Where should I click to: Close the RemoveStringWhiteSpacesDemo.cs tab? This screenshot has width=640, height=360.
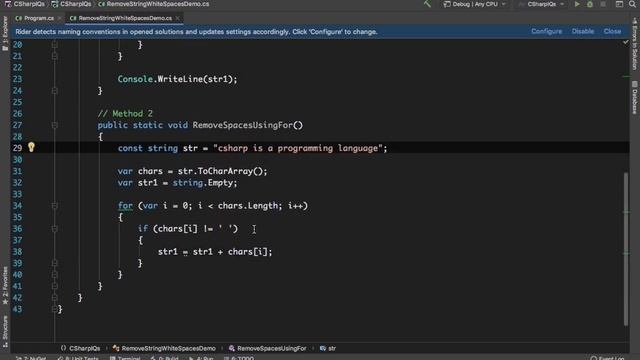(177, 18)
